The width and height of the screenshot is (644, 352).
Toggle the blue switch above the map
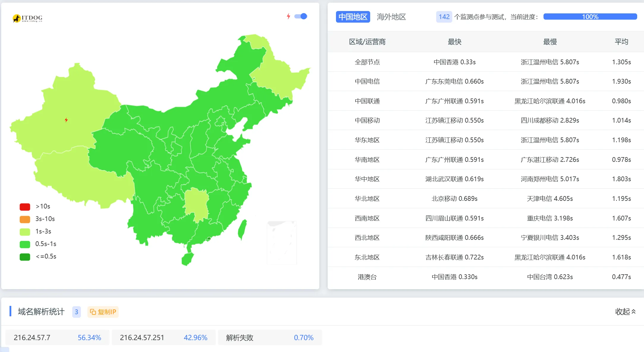pos(301,16)
